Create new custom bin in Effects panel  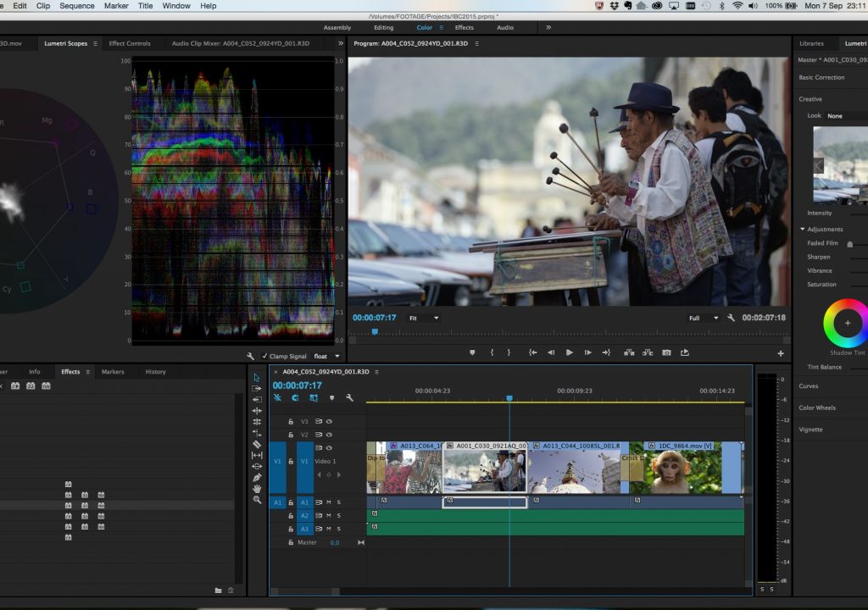[218, 591]
